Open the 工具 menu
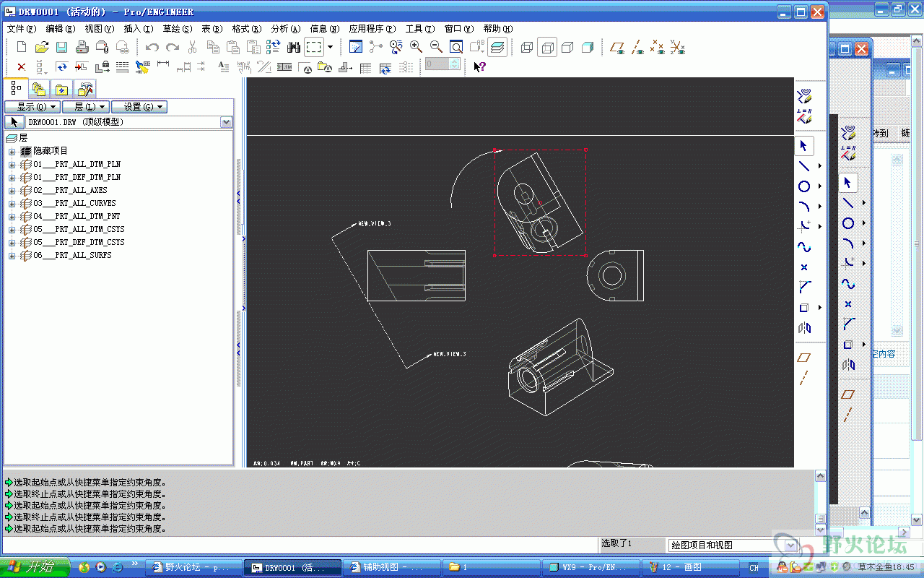This screenshot has width=924, height=578. click(x=419, y=29)
